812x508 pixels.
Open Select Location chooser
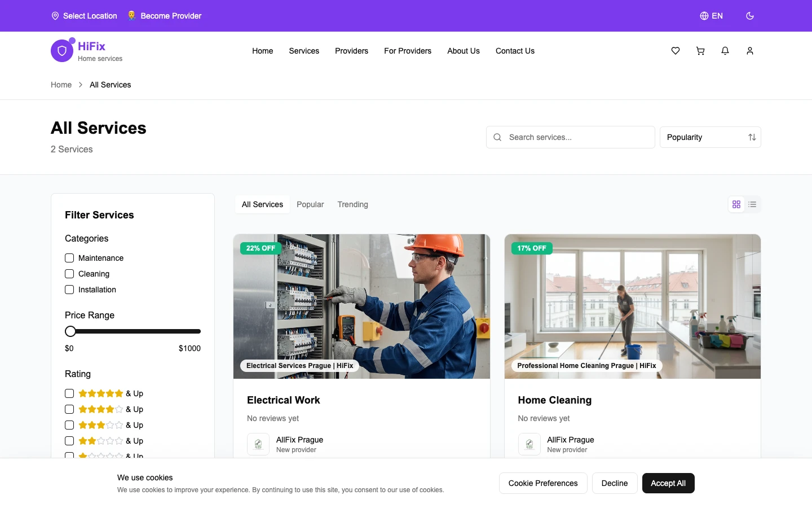coord(83,16)
